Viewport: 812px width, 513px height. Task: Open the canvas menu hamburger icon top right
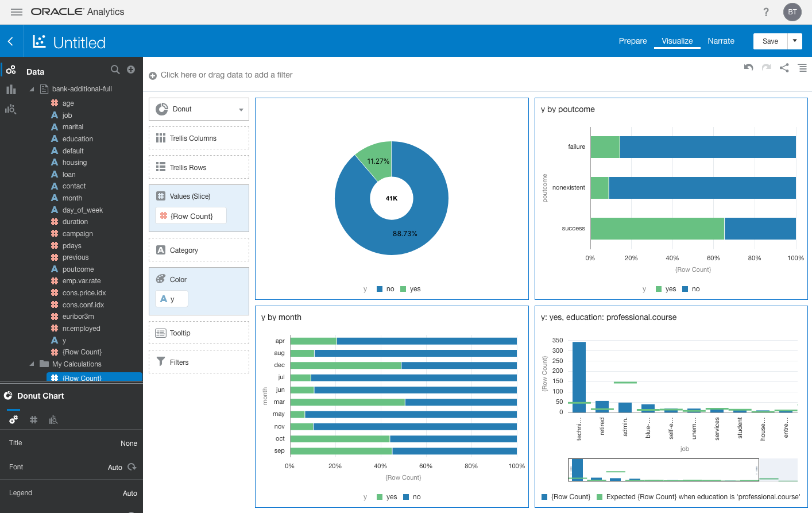click(x=803, y=67)
